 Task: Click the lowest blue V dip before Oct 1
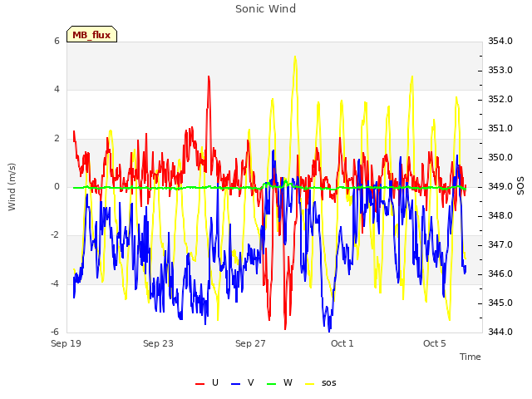pyautogui.click(x=329, y=330)
